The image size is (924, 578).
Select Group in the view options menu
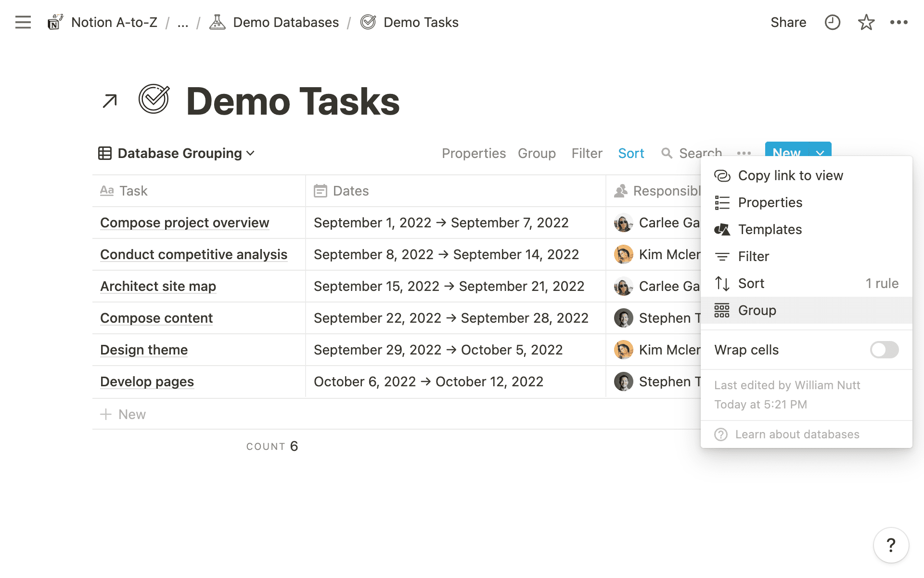pos(757,310)
